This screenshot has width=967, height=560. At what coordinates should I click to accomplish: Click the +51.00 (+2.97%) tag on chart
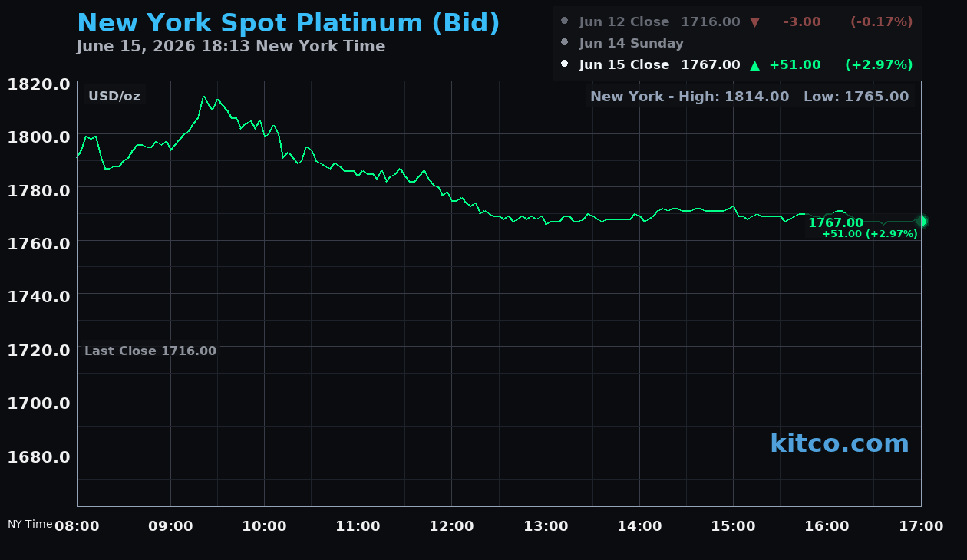point(870,234)
